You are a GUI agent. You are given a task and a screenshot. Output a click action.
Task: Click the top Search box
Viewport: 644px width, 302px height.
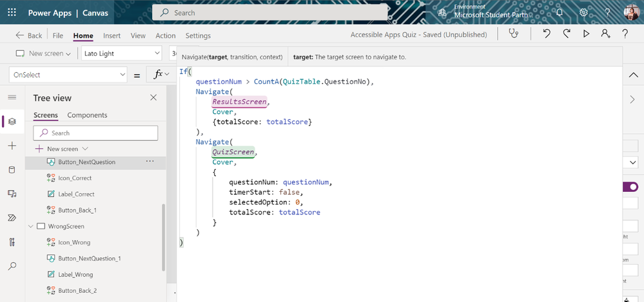pos(270,13)
